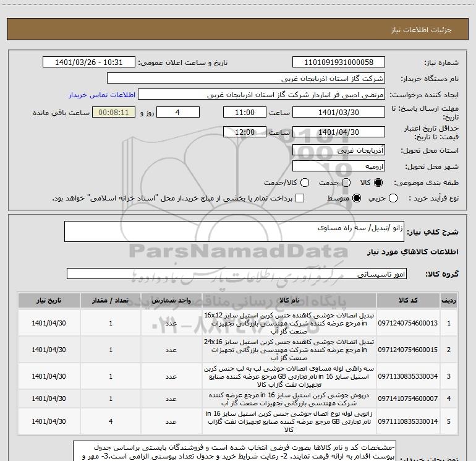Screen dimensions: 476x461
Task: Click the request creator name field
Action: 261,95
